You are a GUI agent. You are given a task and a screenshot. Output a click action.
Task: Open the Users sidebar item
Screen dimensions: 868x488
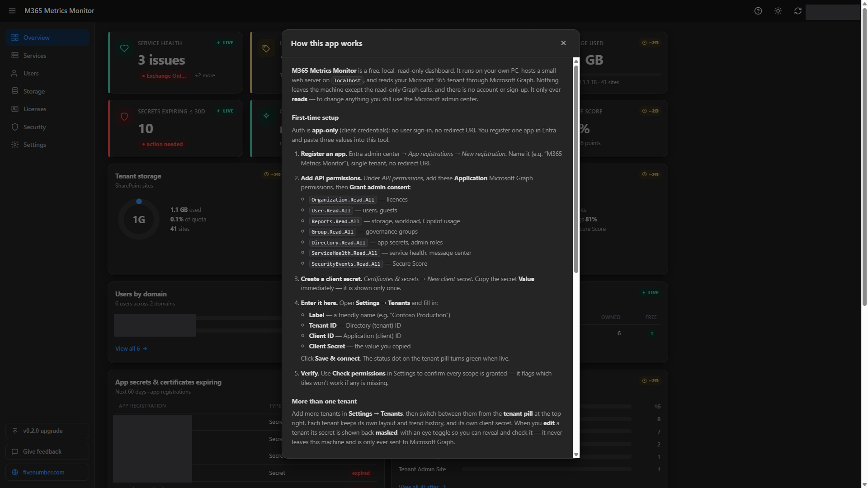(x=47, y=73)
